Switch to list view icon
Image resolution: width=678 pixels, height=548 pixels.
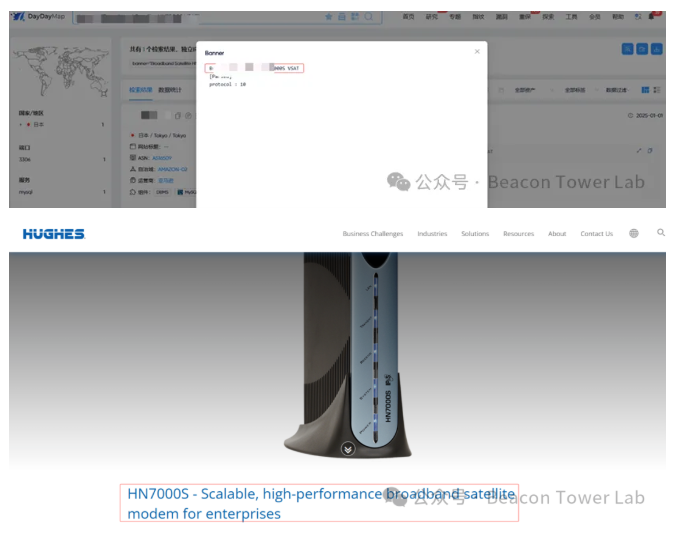[x=656, y=90]
